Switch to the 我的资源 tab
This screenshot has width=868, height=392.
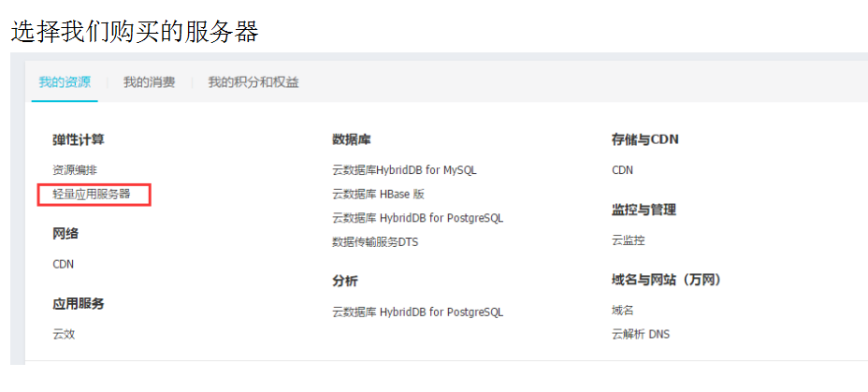coord(65,82)
